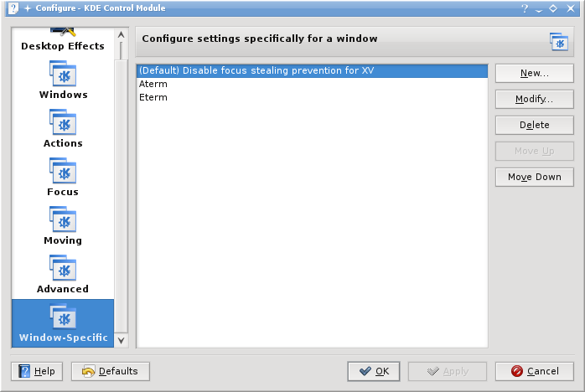This screenshot has height=392, width=585.
Task: Click the Modify... button
Action: click(x=534, y=99)
